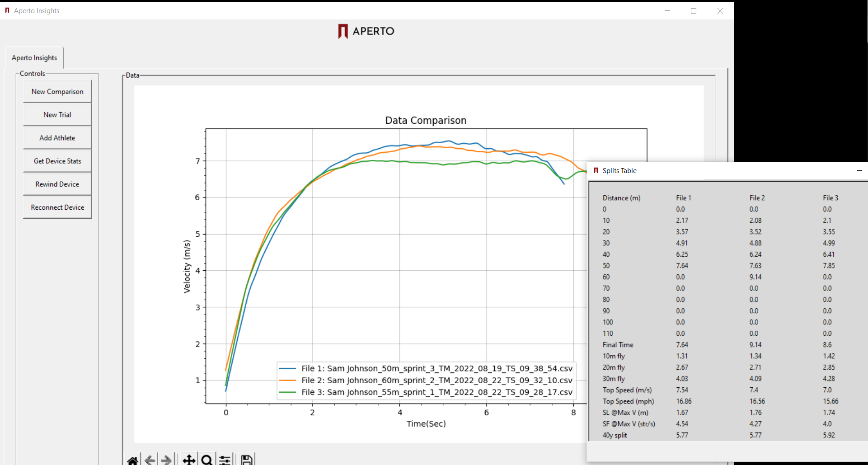This screenshot has height=465, width=868.
Task: Click the Add Athlete button
Action: coord(57,138)
